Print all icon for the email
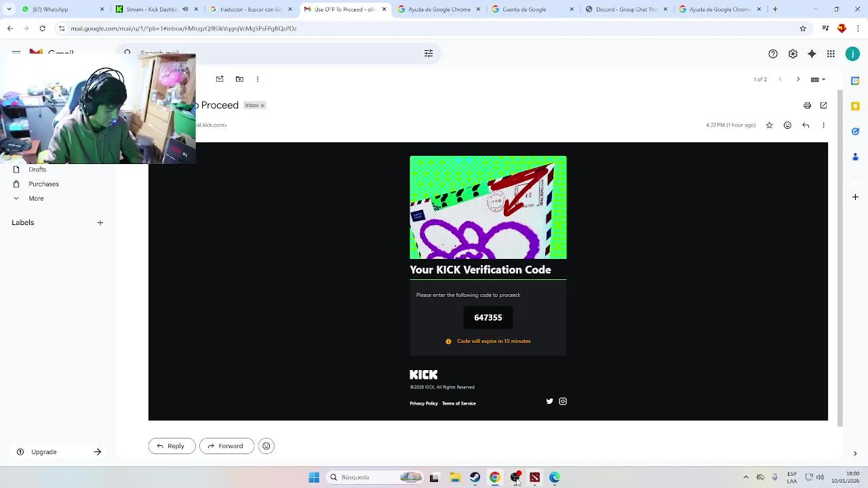This screenshot has height=488, width=868. [x=807, y=106]
